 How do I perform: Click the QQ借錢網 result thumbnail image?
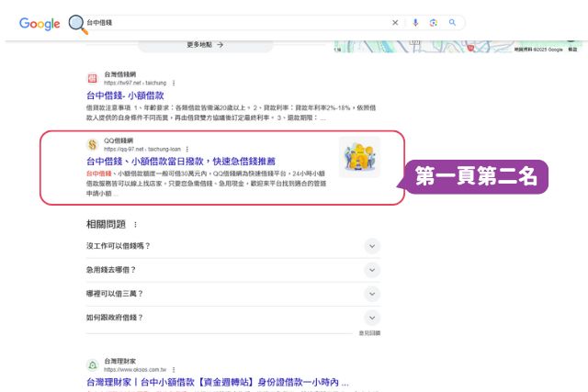point(359,157)
